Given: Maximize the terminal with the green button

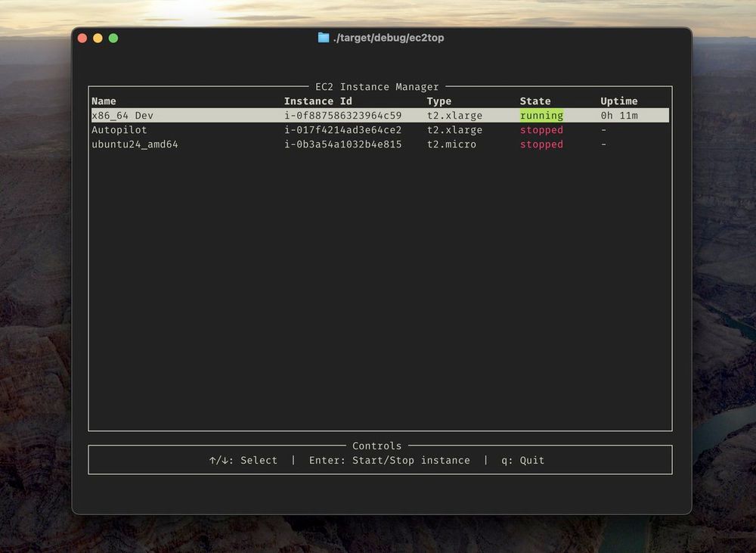Looking at the screenshot, I should 113,38.
